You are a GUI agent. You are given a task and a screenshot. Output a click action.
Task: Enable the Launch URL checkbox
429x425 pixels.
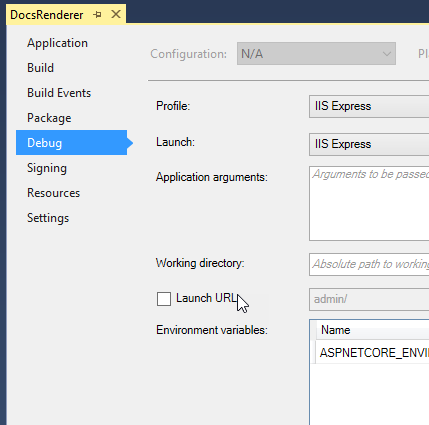[x=164, y=299]
